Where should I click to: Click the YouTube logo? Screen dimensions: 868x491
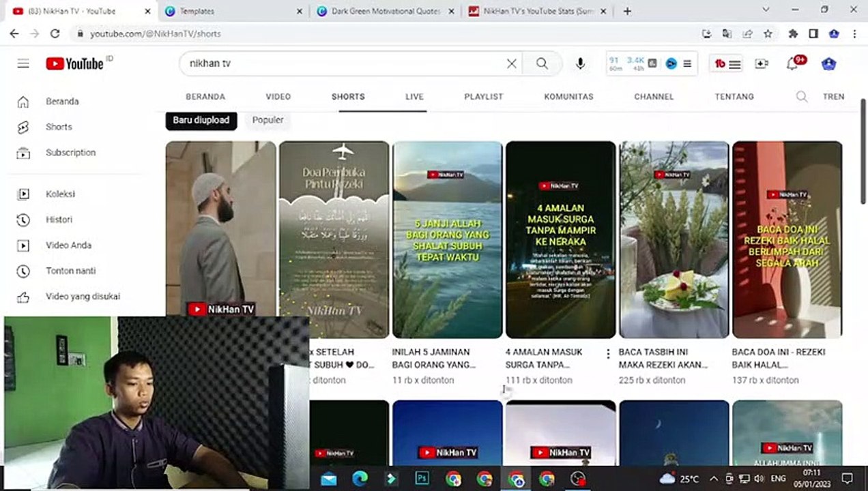point(74,63)
